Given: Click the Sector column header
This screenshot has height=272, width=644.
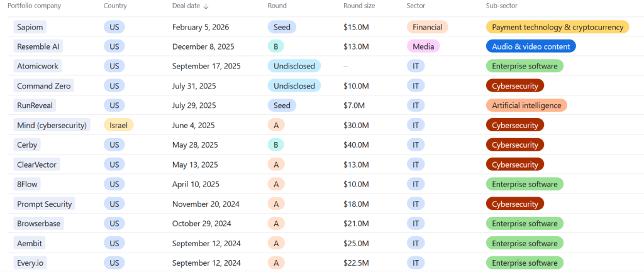Looking at the screenshot, I should (x=416, y=6).
